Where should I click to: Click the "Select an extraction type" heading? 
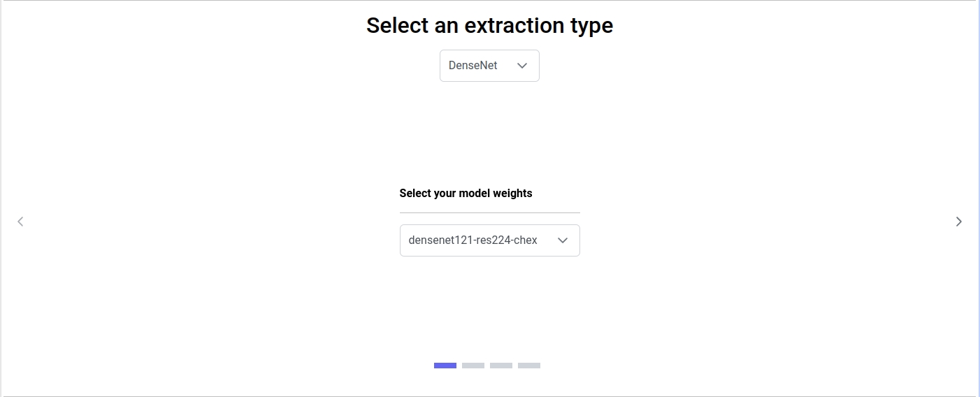point(489,25)
